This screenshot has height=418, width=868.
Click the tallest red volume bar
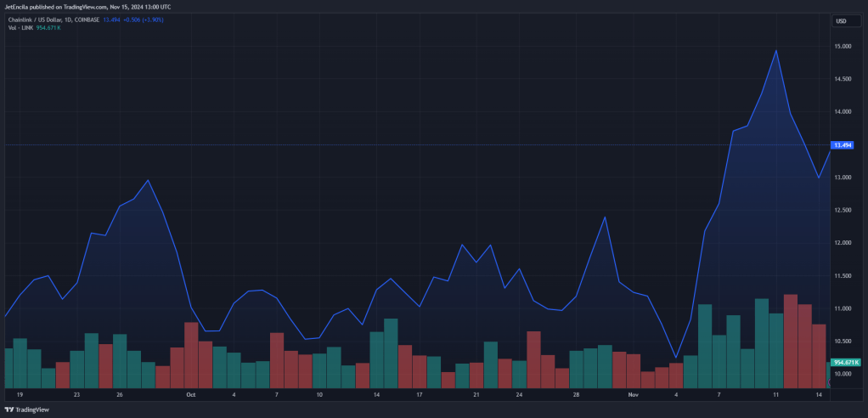791,341
